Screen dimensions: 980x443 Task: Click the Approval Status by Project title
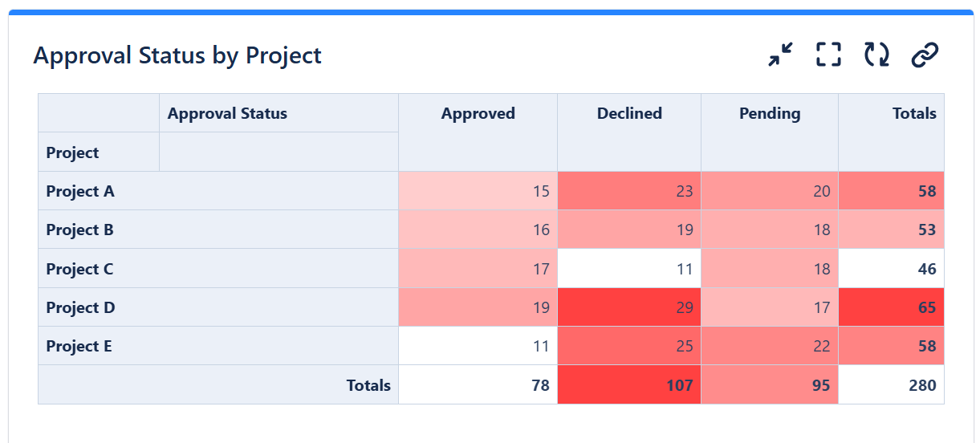pyautogui.click(x=177, y=55)
